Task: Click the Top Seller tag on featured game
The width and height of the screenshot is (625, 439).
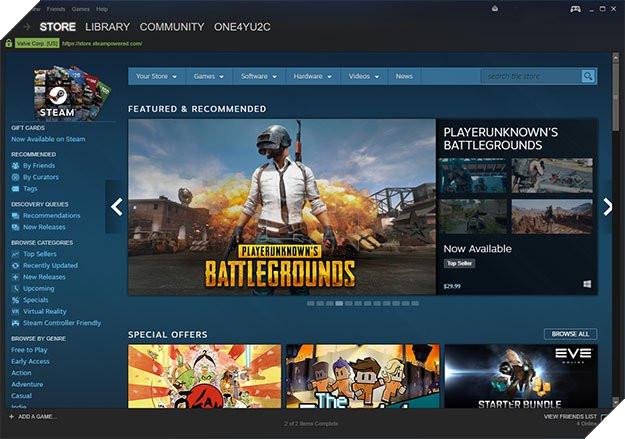Action: click(459, 263)
